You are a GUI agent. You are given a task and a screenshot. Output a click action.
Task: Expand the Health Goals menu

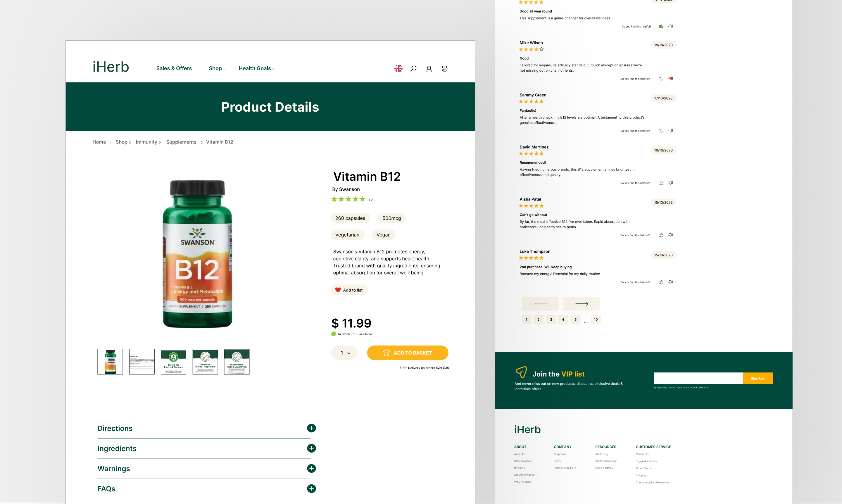[257, 68]
